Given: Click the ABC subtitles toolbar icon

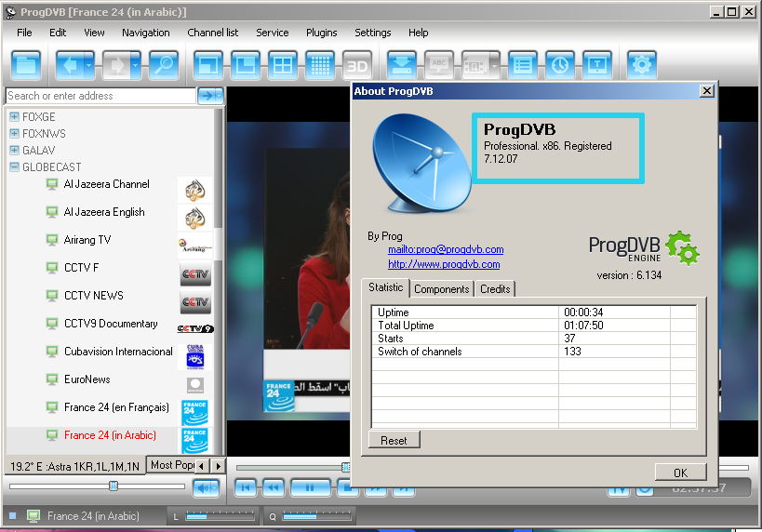Looking at the screenshot, I should coord(439,64).
